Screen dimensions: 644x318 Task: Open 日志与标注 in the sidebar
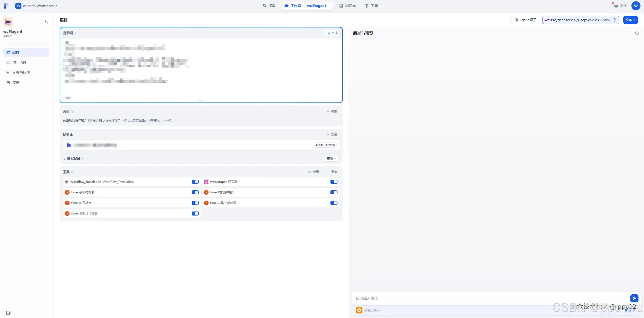[x=21, y=73]
